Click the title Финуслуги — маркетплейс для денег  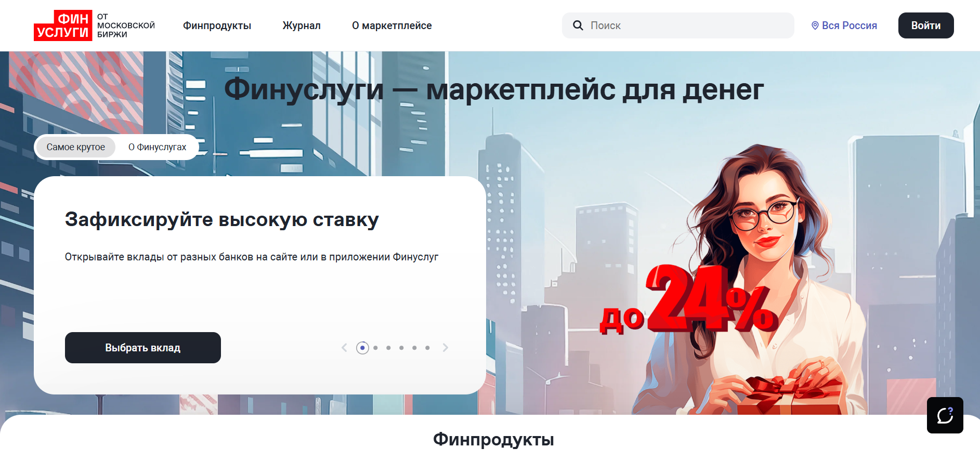[494, 89]
